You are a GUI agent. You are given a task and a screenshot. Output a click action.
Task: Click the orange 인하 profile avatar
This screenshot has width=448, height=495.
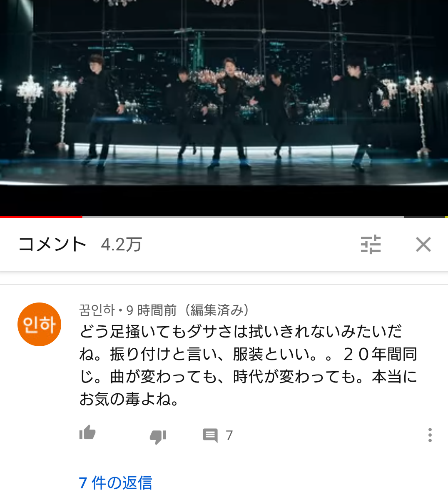pyautogui.click(x=39, y=324)
